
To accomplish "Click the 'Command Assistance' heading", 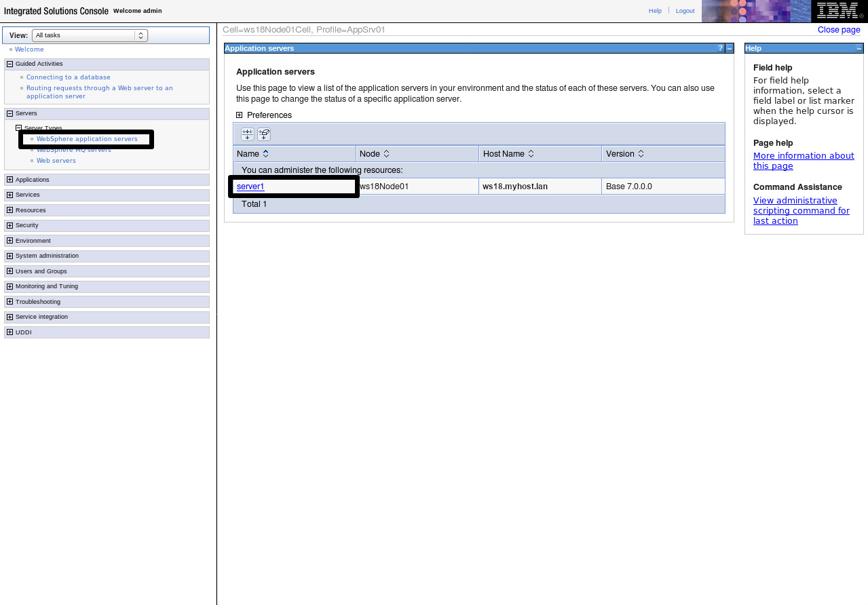I will click(797, 187).
